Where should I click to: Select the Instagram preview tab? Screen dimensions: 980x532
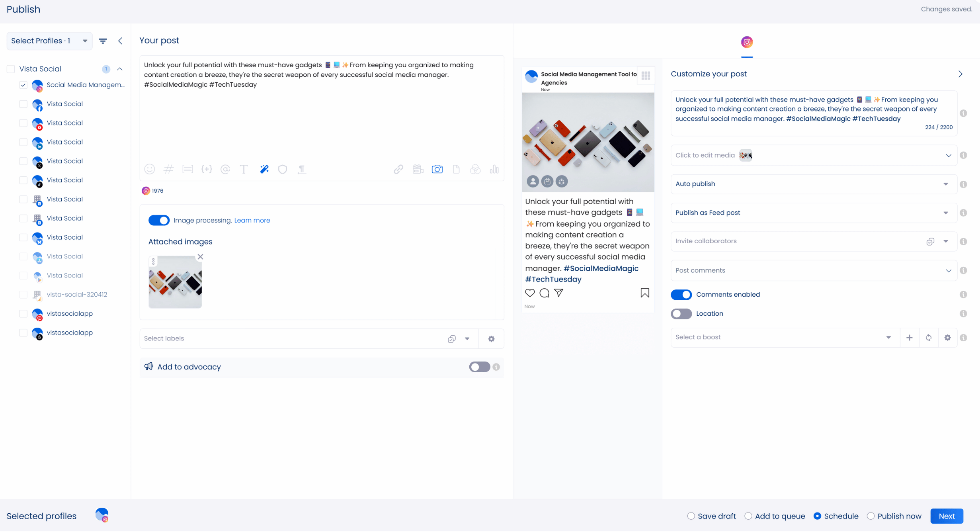point(747,42)
